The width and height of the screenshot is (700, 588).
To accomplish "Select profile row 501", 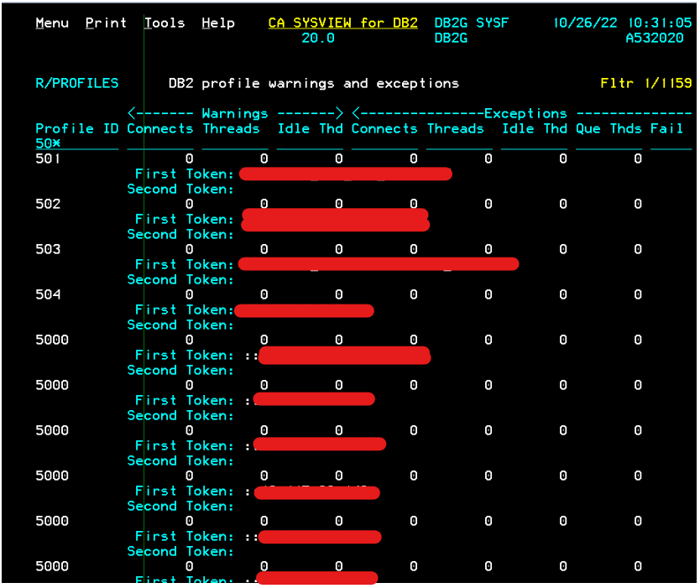I will [x=48, y=159].
